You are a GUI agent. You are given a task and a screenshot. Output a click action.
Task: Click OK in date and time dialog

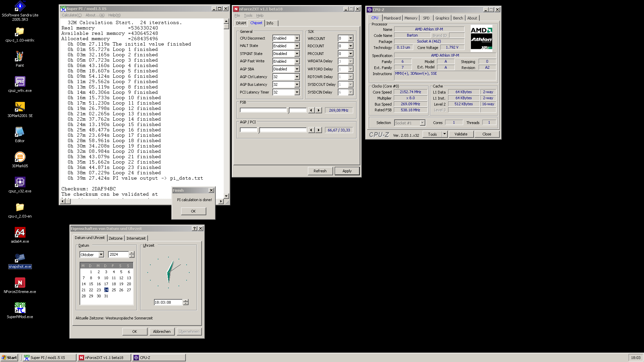[135, 331]
